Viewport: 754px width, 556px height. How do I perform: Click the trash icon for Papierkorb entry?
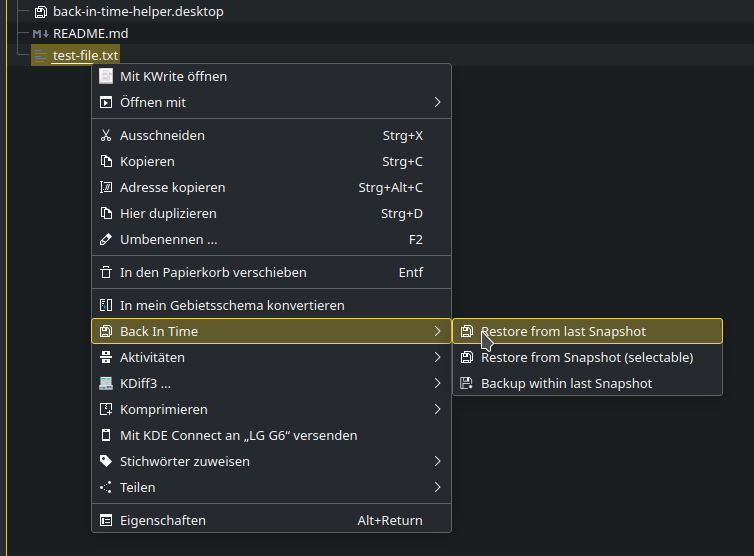(106, 273)
